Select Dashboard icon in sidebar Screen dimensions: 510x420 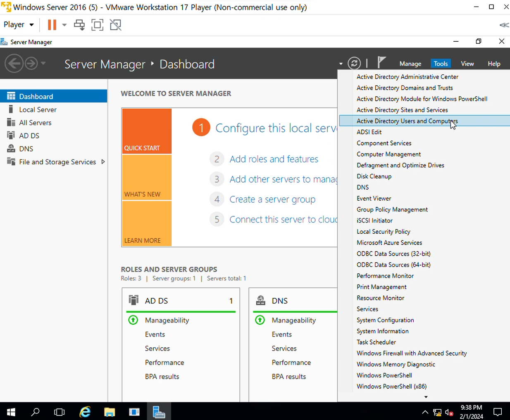point(11,96)
